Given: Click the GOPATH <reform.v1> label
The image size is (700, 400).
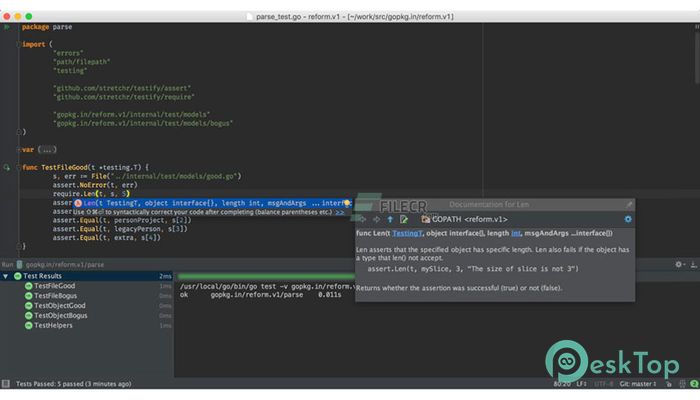Looking at the screenshot, I should pos(470,219).
